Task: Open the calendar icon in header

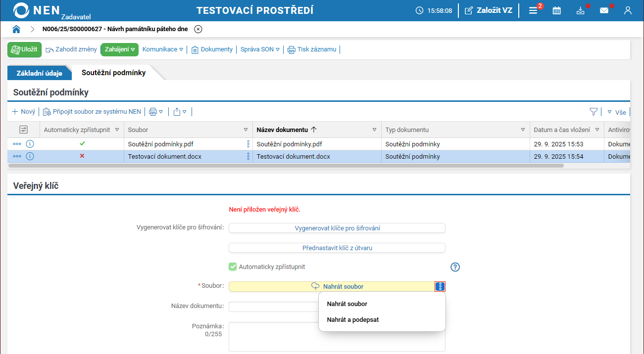Action: pos(557,10)
